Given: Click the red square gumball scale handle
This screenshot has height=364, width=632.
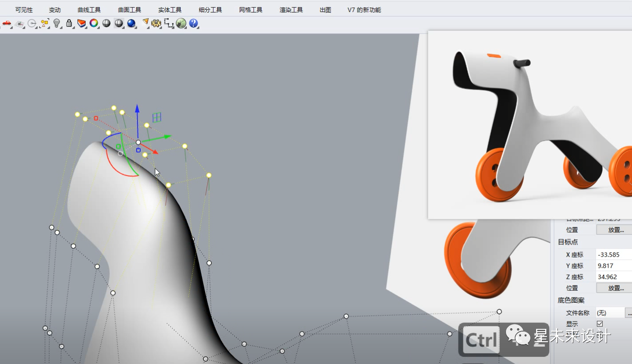Looking at the screenshot, I should [96, 118].
